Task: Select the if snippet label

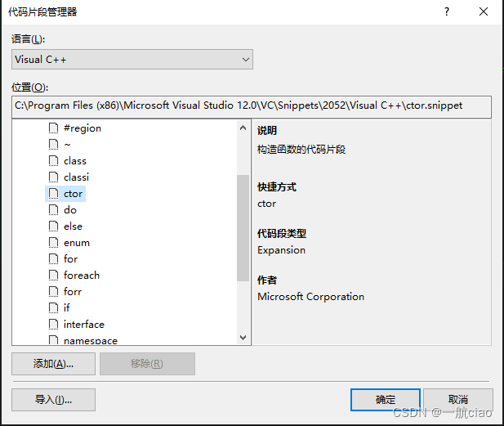Action: click(66, 308)
